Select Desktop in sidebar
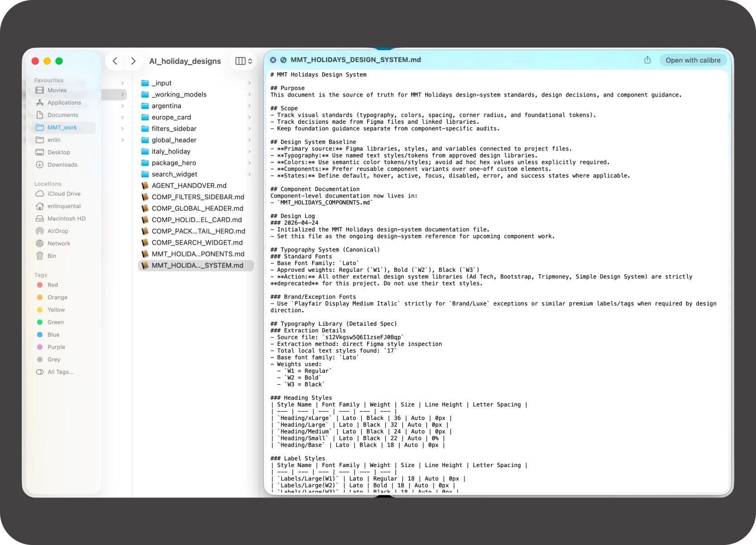The width and height of the screenshot is (756, 545). (x=63, y=152)
